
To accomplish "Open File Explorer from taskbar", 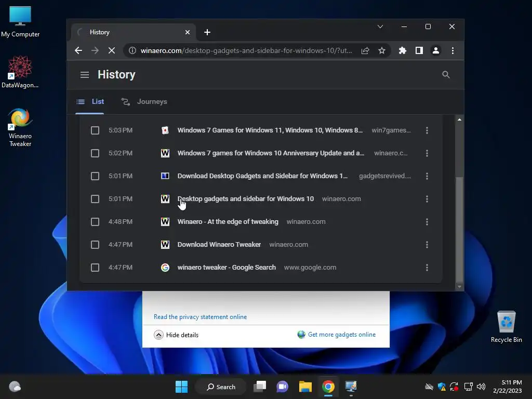I will click(x=305, y=387).
